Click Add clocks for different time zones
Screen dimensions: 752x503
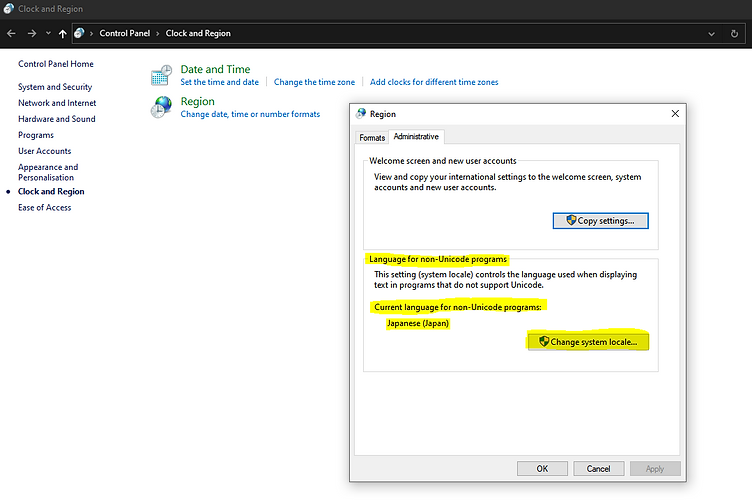pyautogui.click(x=434, y=82)
